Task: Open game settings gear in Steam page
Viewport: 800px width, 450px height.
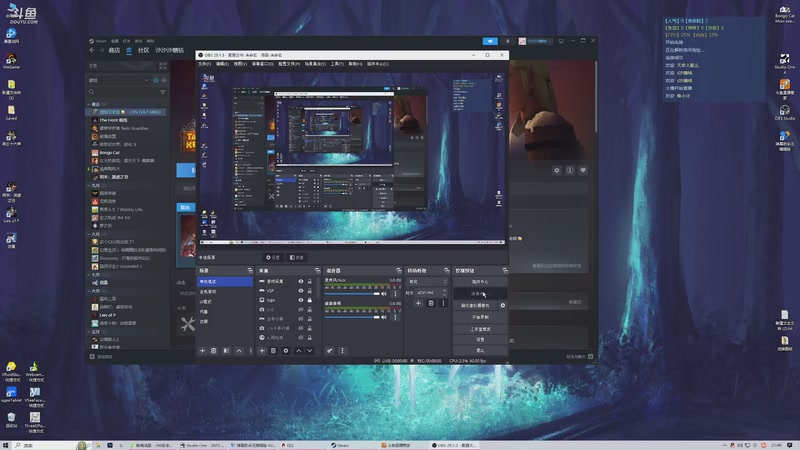Action: 557,170
